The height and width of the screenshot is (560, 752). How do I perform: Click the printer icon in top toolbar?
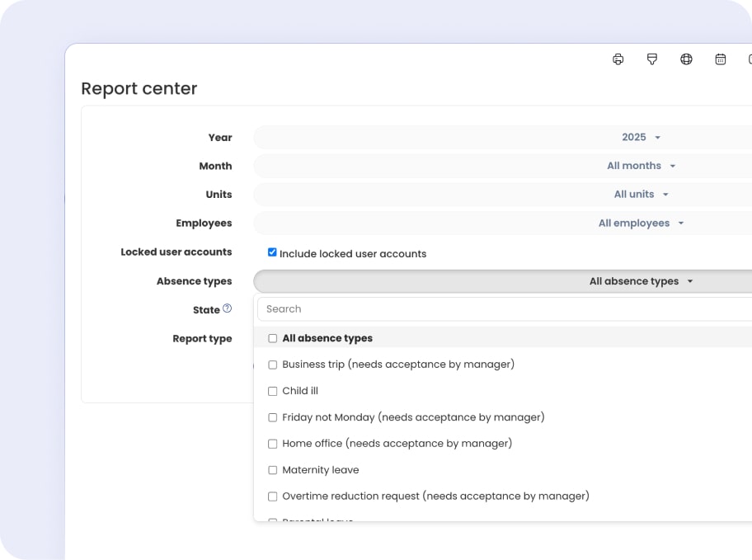point(618,59)
